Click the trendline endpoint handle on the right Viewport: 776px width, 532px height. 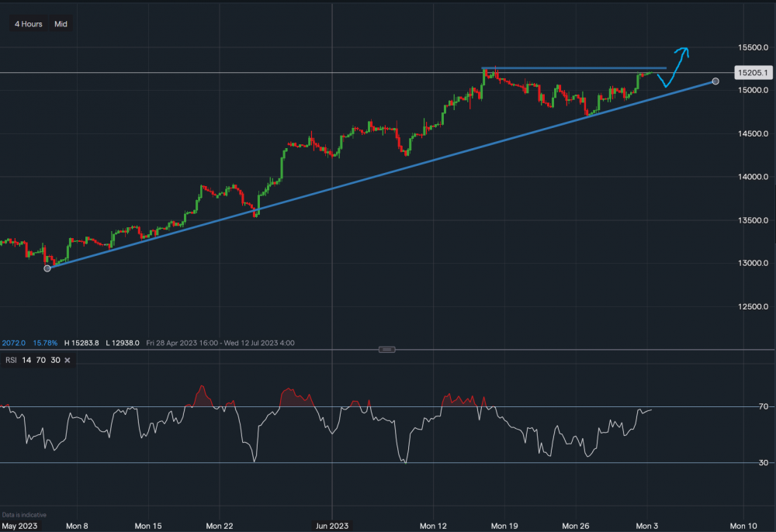[x=715, y=81]
